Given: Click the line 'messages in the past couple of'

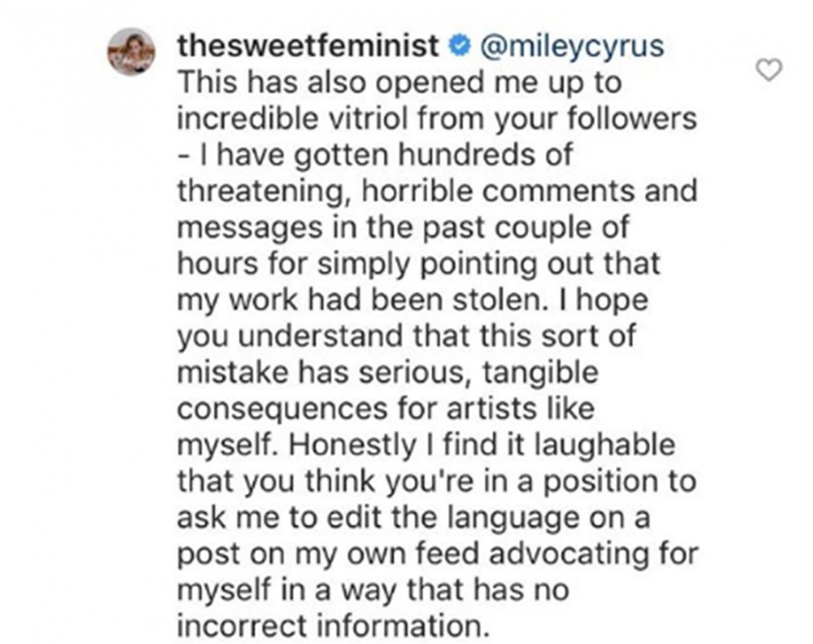Looking at the screenshot, I should click(x=403, y=227).
